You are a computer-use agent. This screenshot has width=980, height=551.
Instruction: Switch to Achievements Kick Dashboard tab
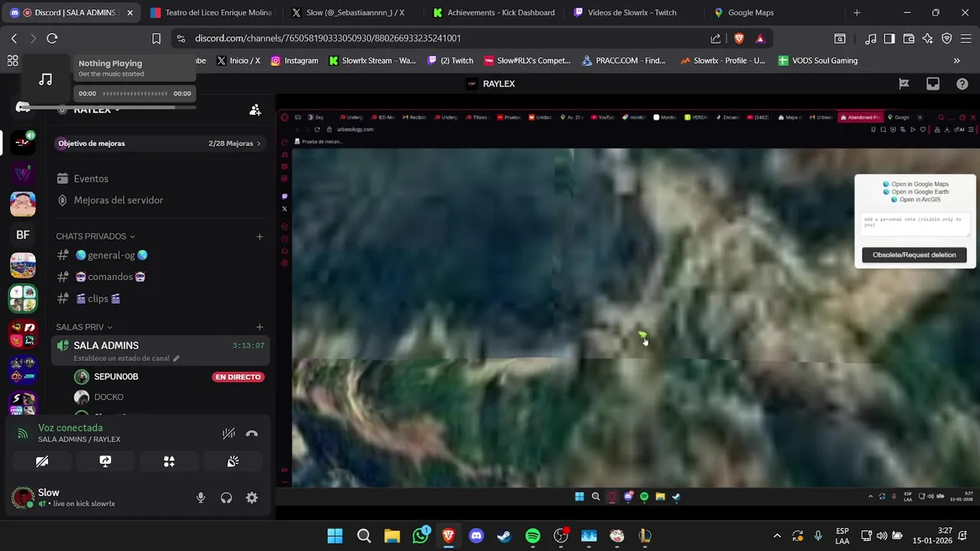tap(494, 13)
